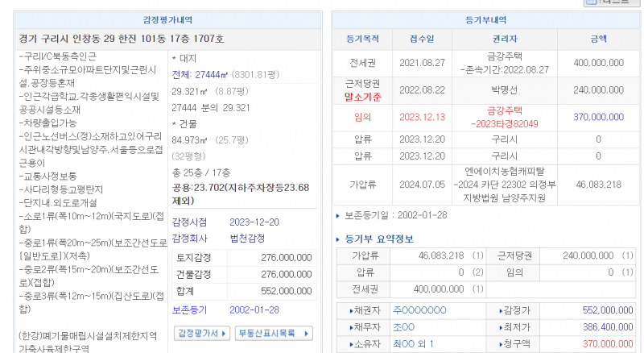Select the creditor name 주OOOOOOO
This screenshot has width=644, height=353.
pos(419,309)
